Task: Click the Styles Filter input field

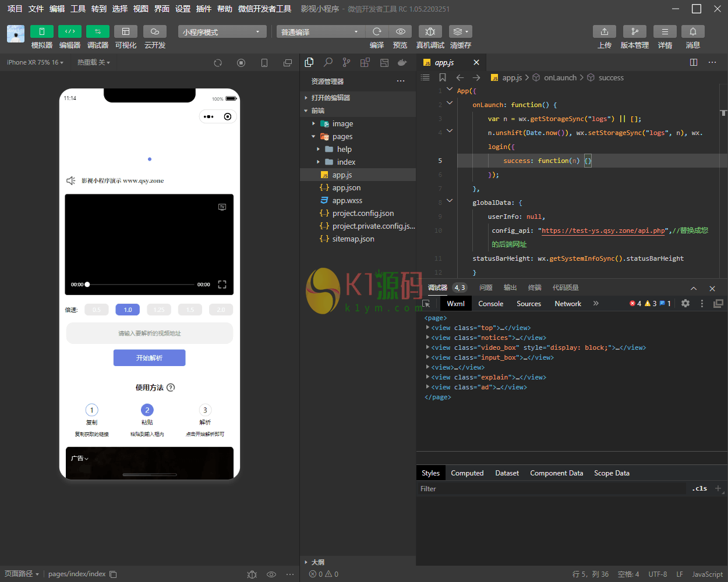Action: tap(550, 489)
